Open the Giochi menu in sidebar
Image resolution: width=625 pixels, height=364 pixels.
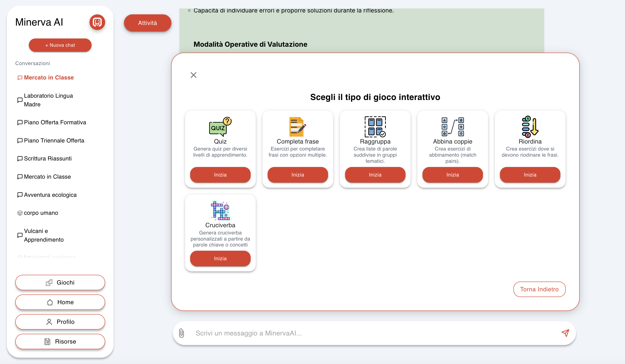coord(60,282)
